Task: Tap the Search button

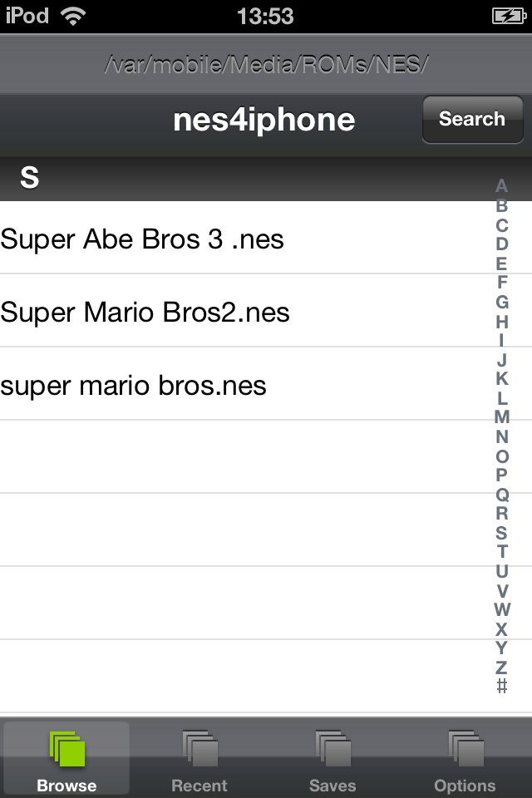Action: 472,120
